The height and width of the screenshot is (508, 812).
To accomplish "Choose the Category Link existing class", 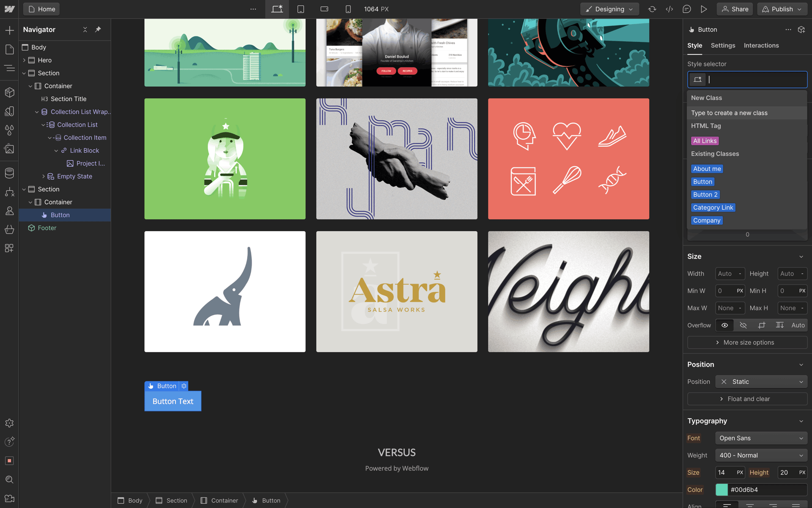I will tap(713, 207).
